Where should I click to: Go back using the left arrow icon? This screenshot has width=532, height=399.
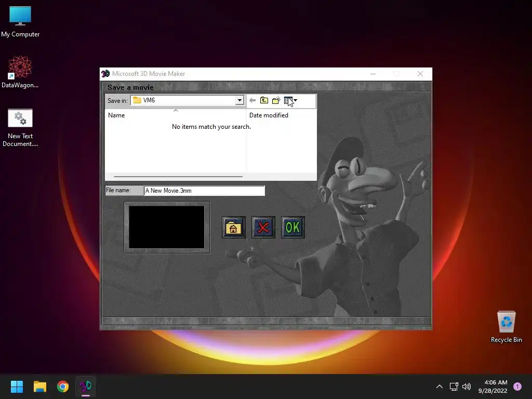tap(252, 100)
